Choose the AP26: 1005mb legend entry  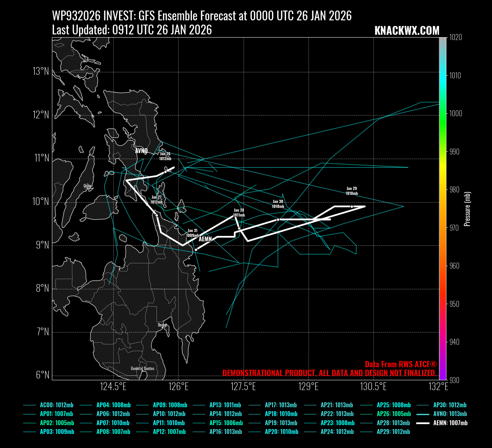coord(394,414)
